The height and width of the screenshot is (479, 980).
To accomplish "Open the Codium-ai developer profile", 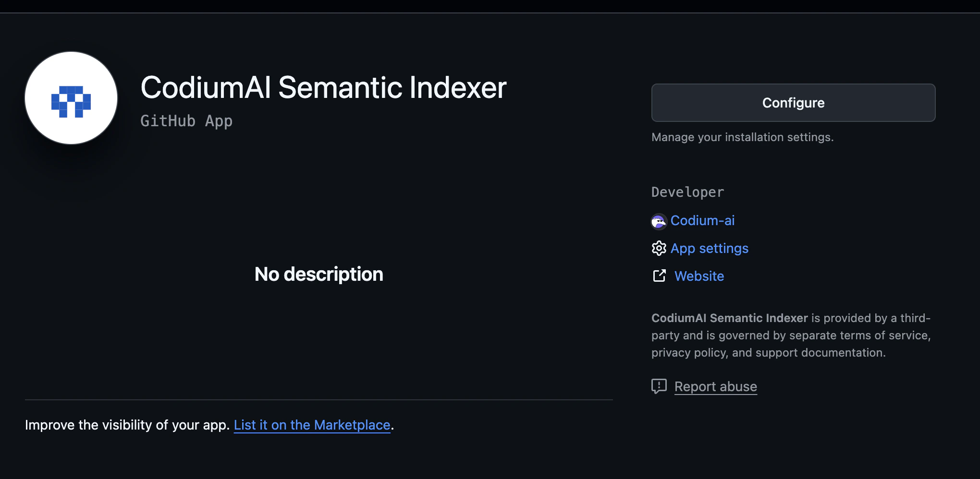I will click(702, 221).
